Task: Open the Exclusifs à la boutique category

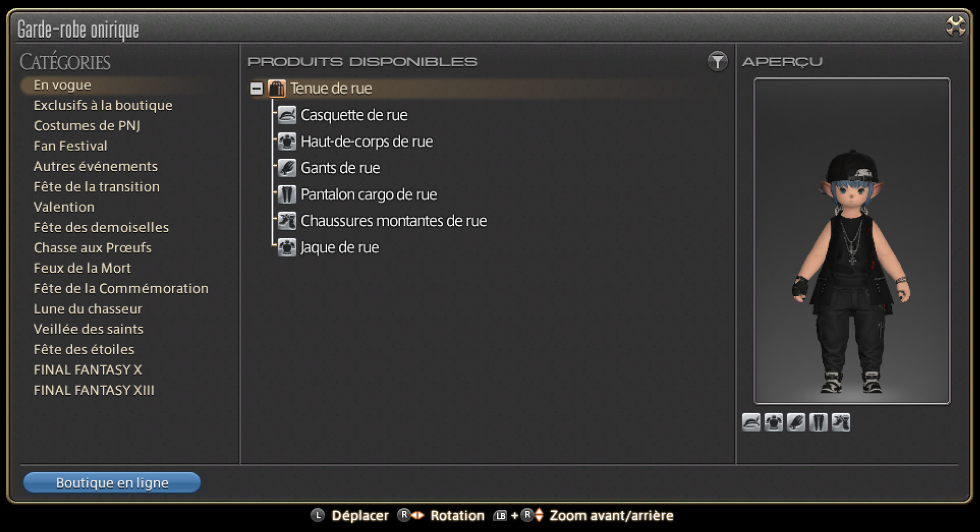Action: coord(103,105)
